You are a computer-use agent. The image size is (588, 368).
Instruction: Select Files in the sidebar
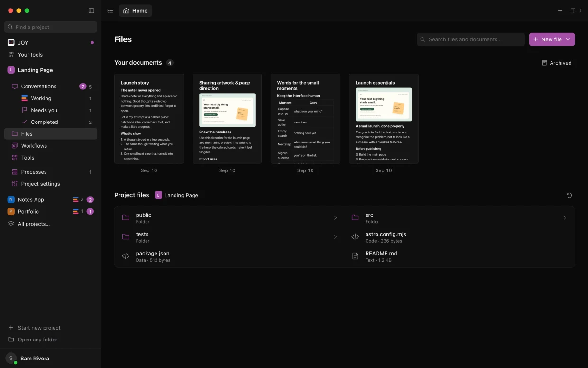tap(51, 134)
